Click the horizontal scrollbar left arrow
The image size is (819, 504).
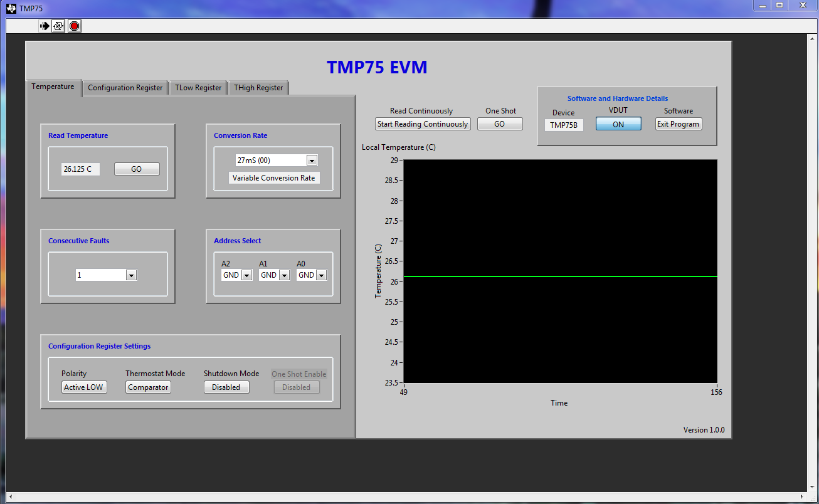10,497
